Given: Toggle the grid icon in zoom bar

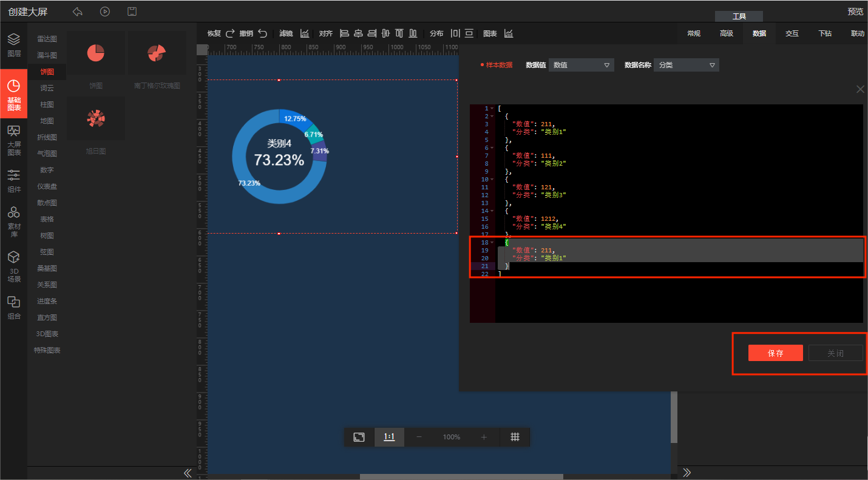Looking at the screenshot, I should (x=515, y=437).
